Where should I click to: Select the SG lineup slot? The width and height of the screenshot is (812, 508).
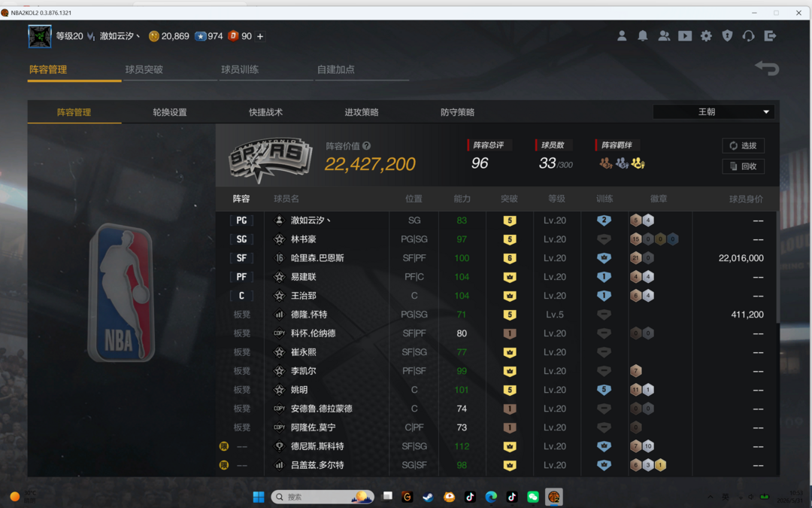pyautogui.click(x=241, y=239)
